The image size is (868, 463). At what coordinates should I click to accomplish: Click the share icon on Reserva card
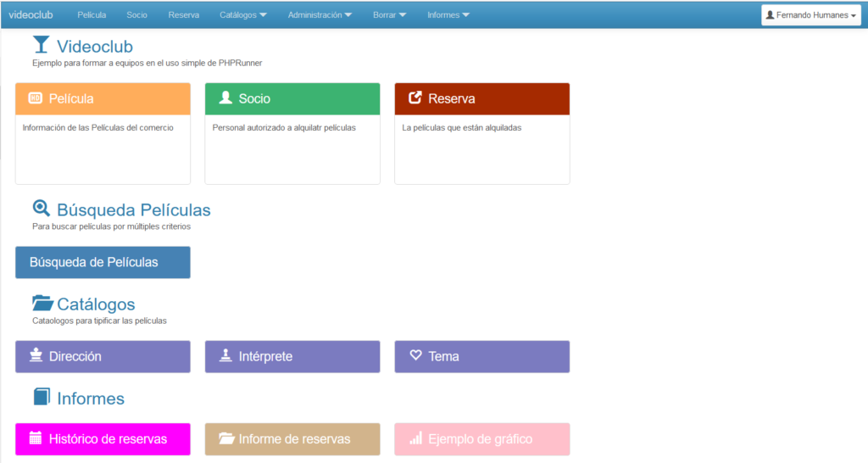coord(415,98)
